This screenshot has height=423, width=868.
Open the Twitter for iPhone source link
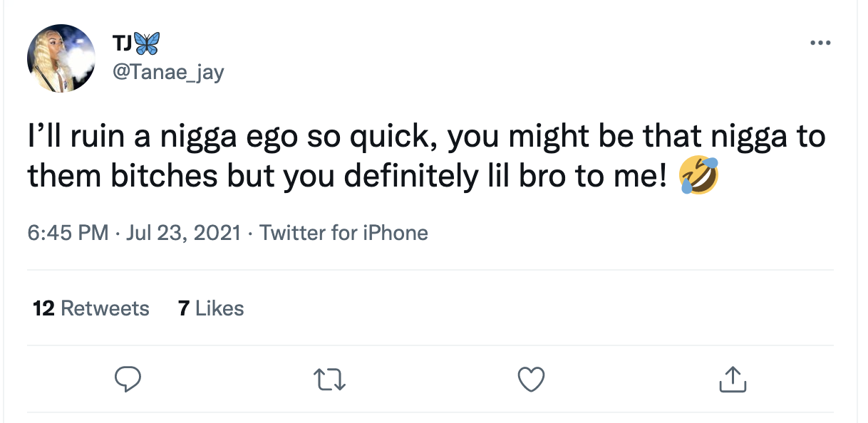coord(343,233)
